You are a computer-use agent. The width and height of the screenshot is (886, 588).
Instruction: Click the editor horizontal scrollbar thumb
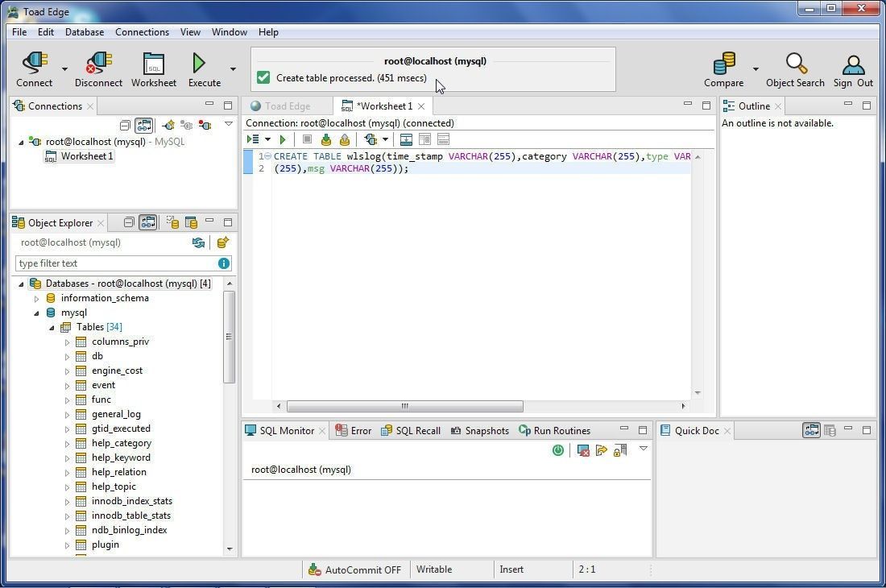coord(404,406)
